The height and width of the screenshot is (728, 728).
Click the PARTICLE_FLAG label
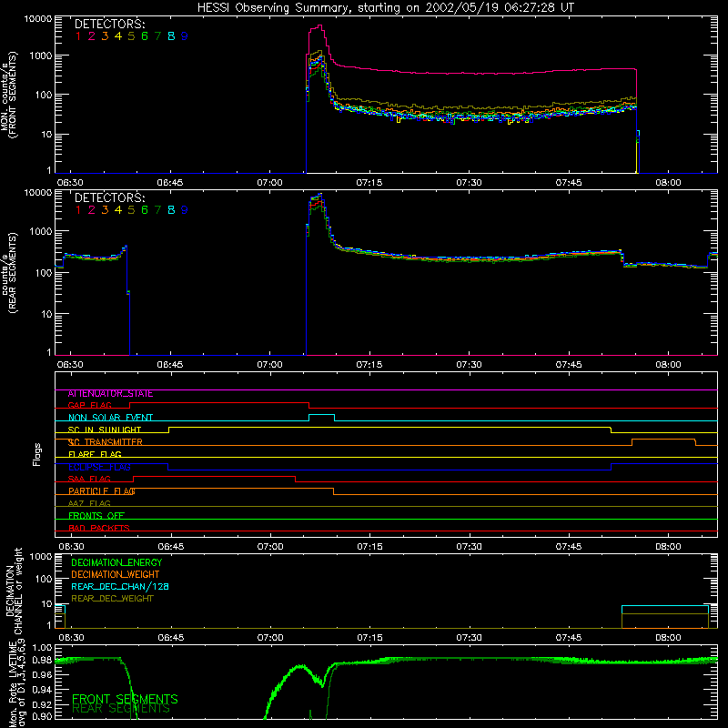102,491
